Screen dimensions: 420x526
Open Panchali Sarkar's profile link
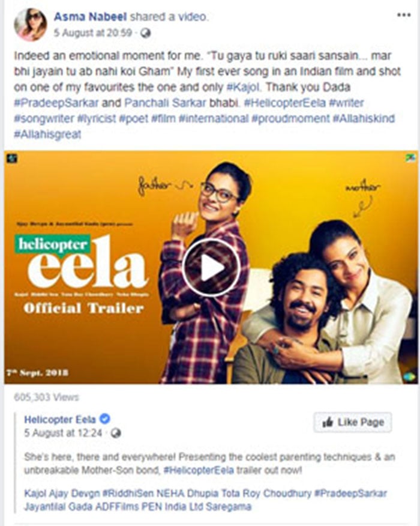tap(165, 103)
